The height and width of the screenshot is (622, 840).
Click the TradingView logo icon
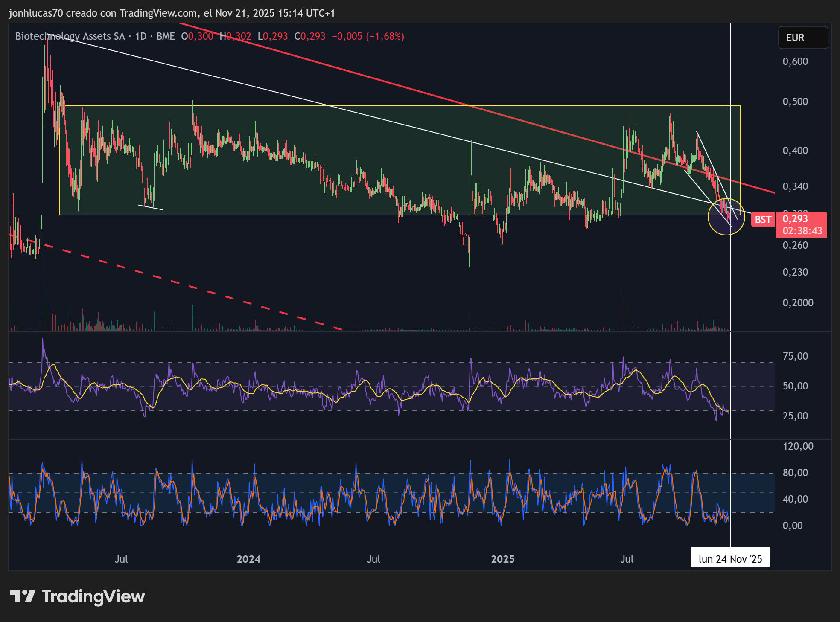pos(22,596)
